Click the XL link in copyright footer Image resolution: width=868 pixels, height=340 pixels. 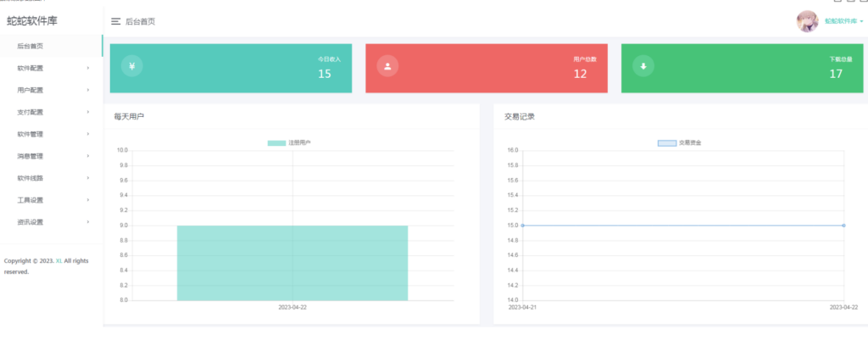(x=59, y=261)
